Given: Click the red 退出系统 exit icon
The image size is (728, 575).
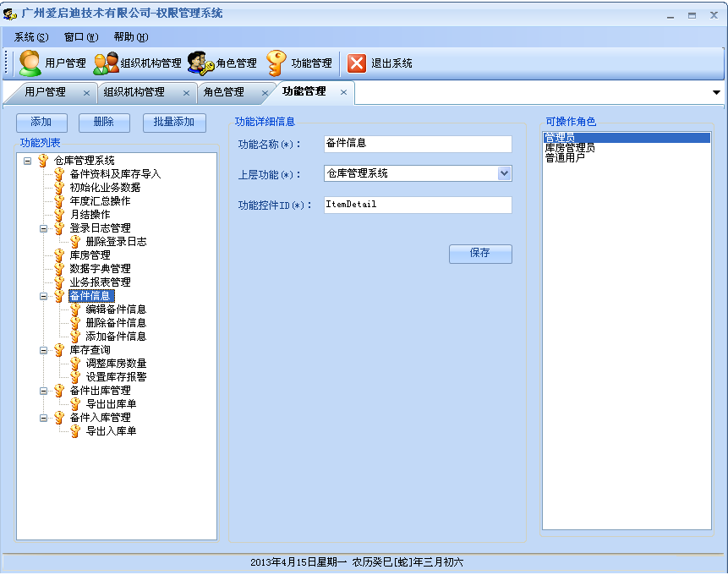Looking at the screenshot, I should point(357,63).
